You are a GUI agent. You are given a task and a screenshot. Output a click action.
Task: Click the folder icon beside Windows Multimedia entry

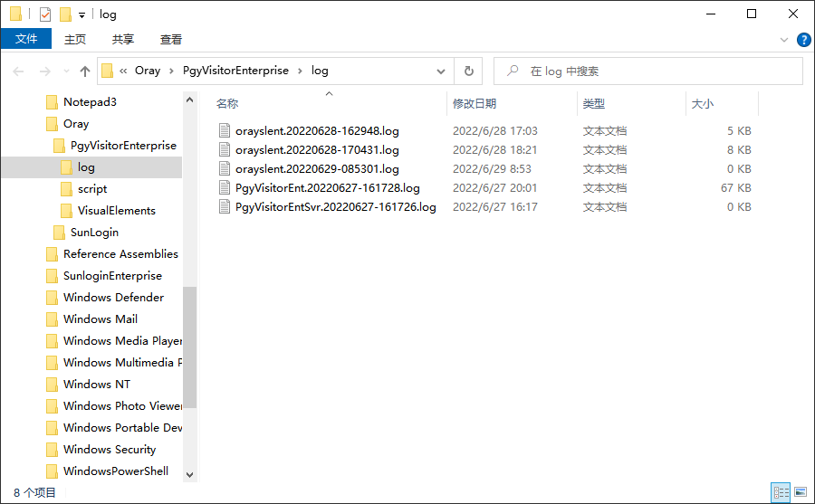[52, 363]
